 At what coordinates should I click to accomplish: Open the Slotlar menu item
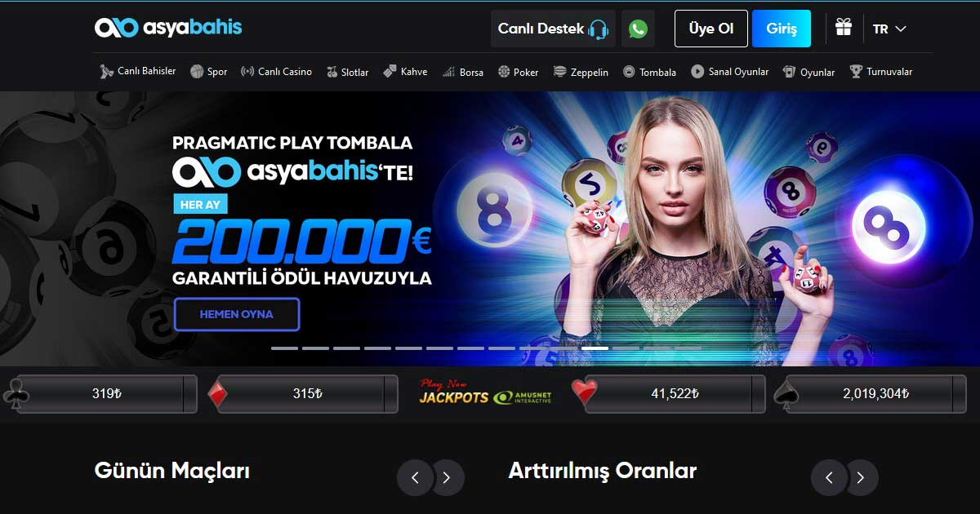click(347, 72)
